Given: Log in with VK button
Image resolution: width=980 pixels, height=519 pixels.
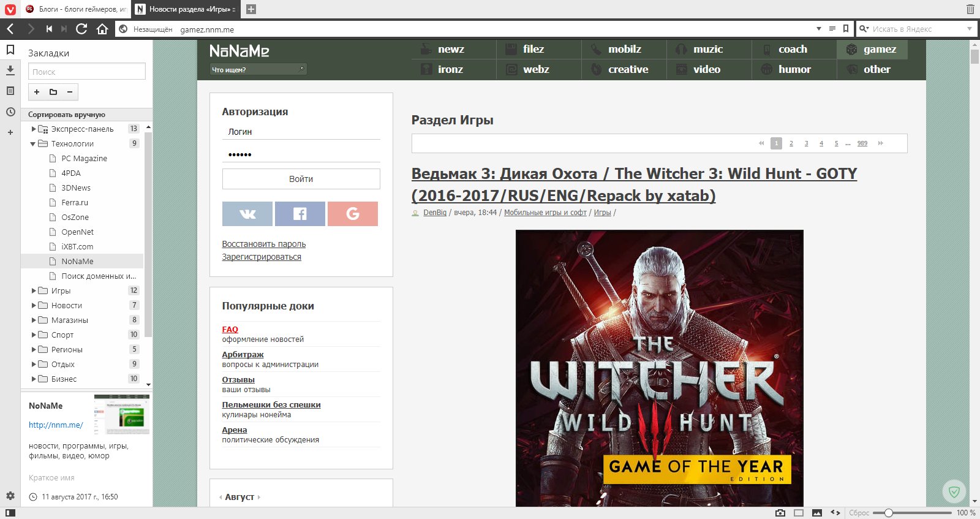Looking at the screenshot, I should [247, 214].
